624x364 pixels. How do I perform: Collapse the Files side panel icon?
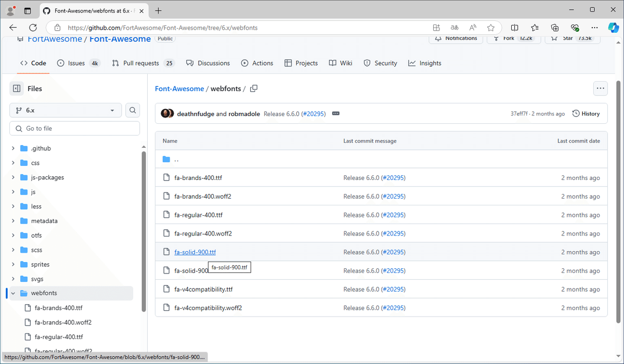tap(17, 89)
